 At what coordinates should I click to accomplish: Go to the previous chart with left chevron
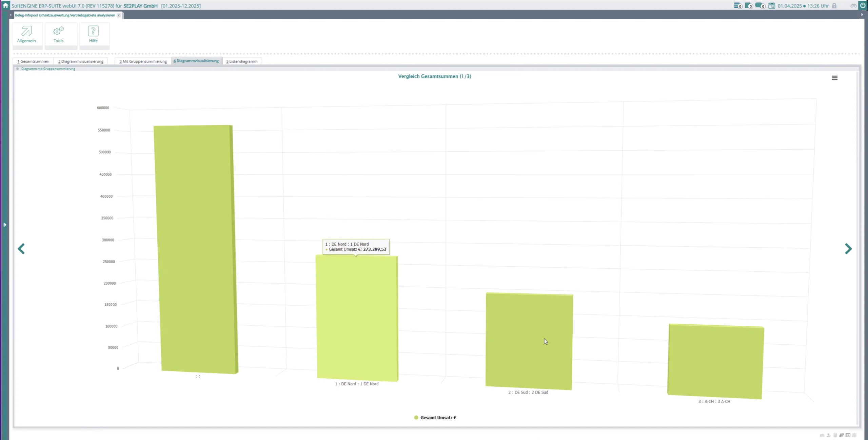click(21, 249)
